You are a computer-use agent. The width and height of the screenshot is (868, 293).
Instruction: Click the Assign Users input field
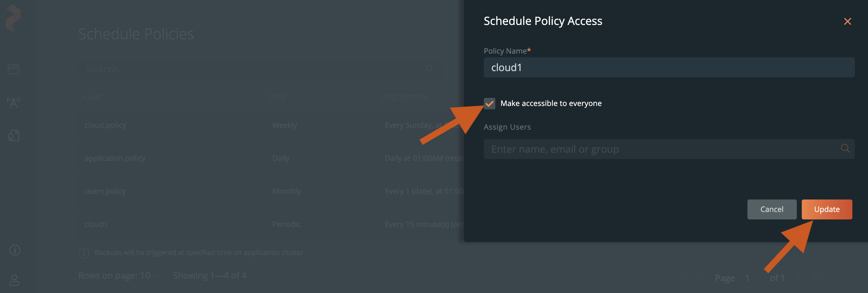[660, 149]
